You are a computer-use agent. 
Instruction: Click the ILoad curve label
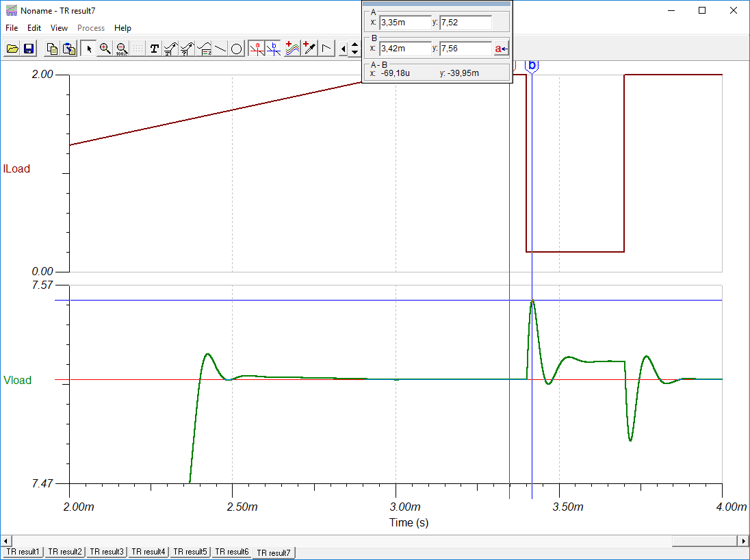coord(16,168)
